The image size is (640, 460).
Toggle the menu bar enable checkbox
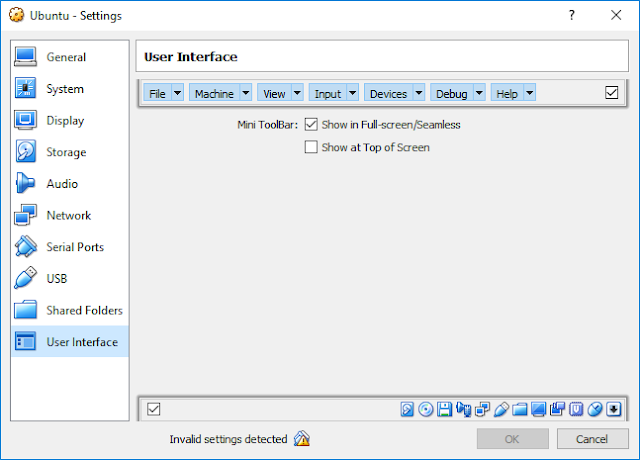[x=611, y=93]
